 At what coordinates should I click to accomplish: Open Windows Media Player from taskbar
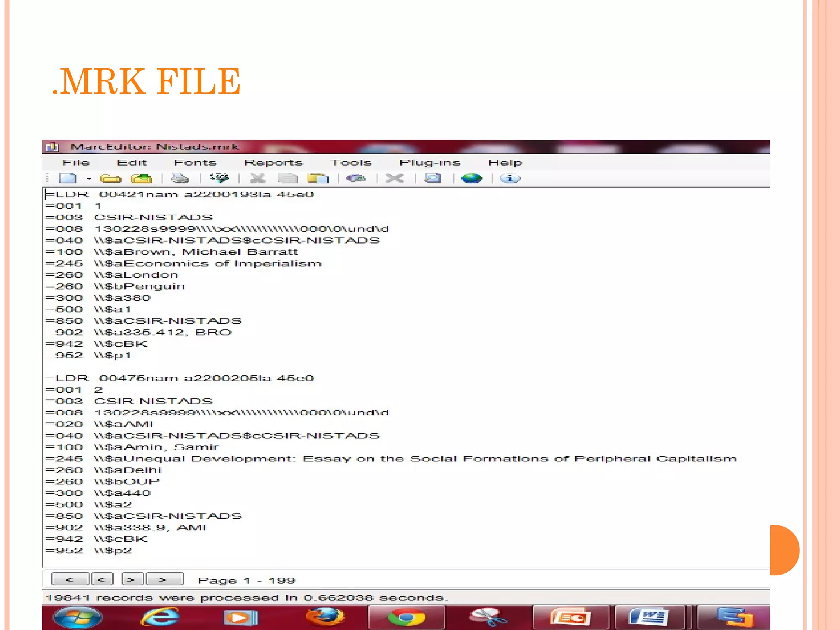click(241, 618)
